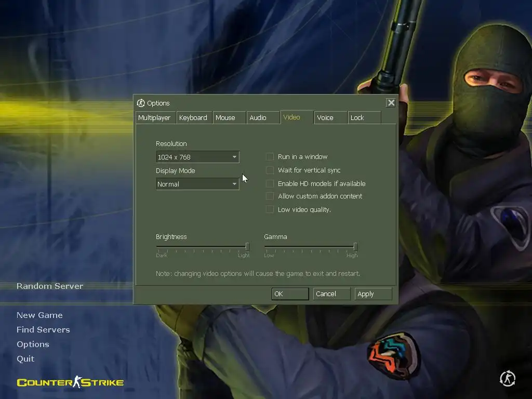Close the Options dialog with X button
This screenshot has height=399, width=532.
click(391, 102)
